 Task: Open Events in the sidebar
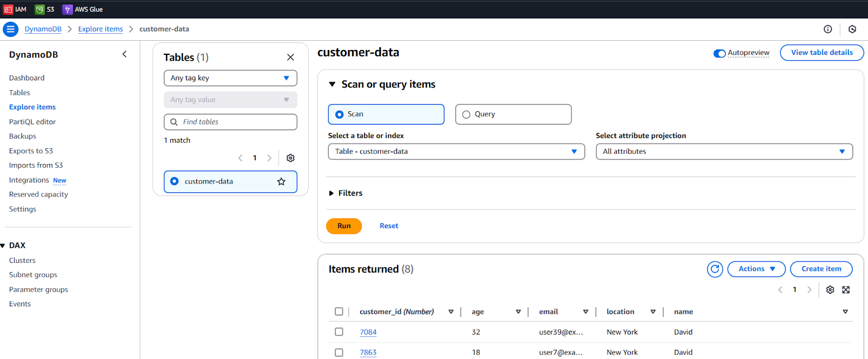pyautogui.click(x=20, y=304)
